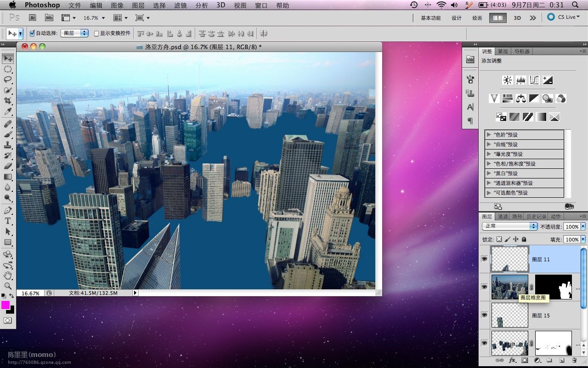Open the 窗口 menu
Viewport: 588px width, 368px height.
click(261, 6)
